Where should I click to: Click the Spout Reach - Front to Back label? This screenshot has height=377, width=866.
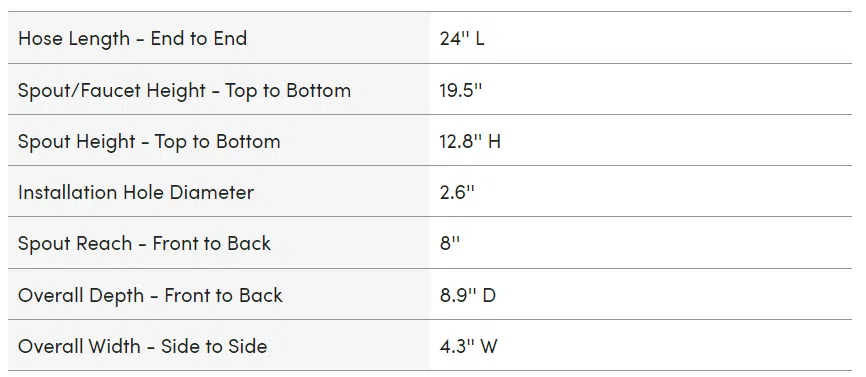[144, 243]
